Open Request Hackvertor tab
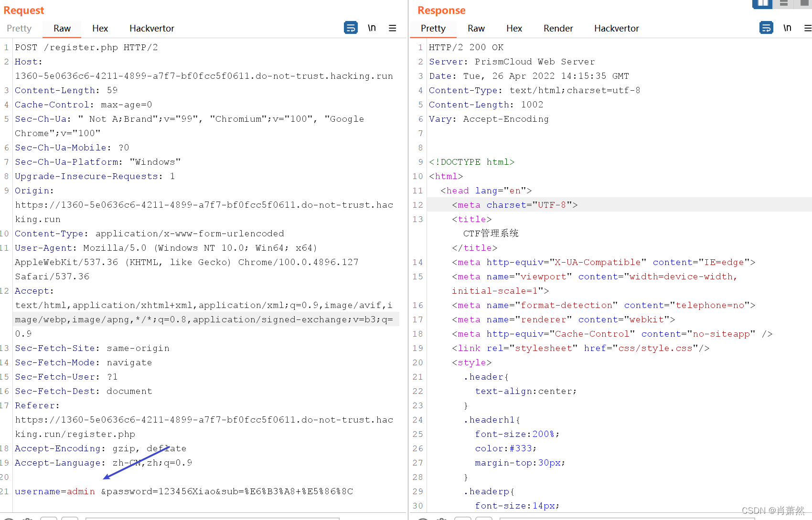Viewport: 812px width, 520px height. [x=152, y=28]
